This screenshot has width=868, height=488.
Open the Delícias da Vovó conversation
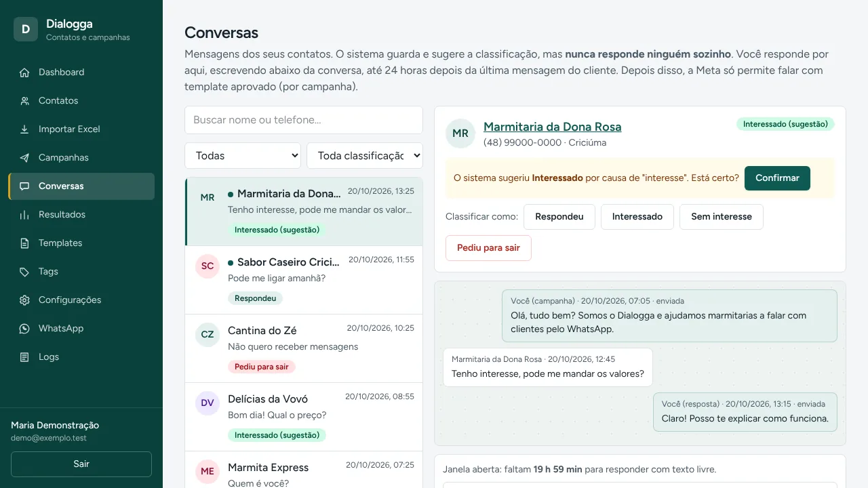(x=304, y=417)
